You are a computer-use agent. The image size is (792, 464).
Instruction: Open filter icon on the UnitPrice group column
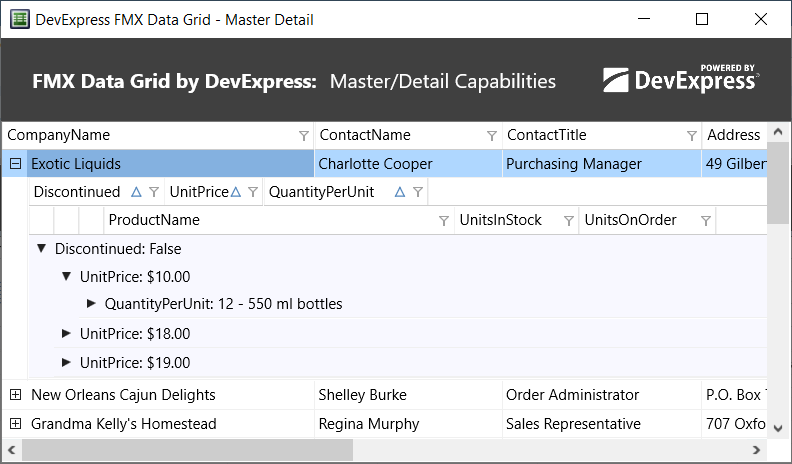[253, 192]
